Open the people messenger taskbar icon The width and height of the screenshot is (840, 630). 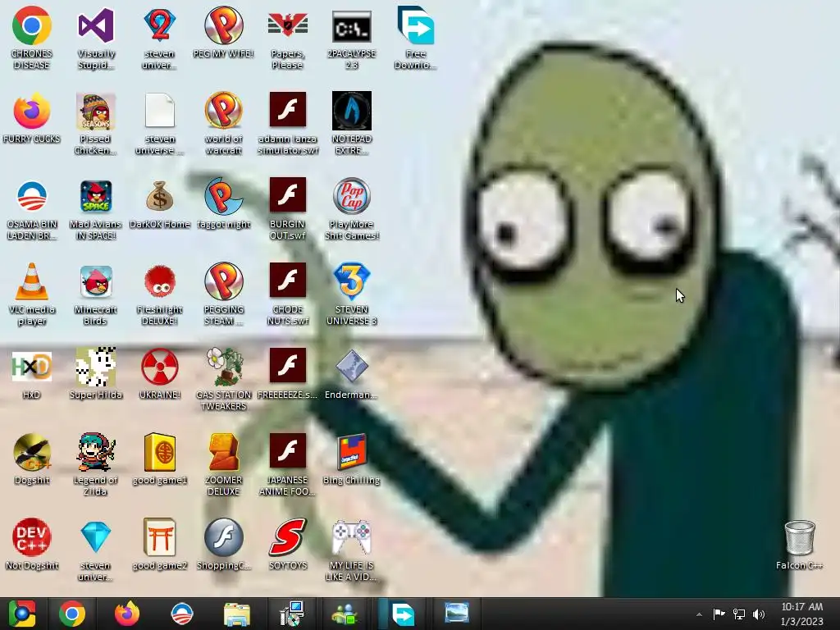pyautogui.click(x=345, y=614)
